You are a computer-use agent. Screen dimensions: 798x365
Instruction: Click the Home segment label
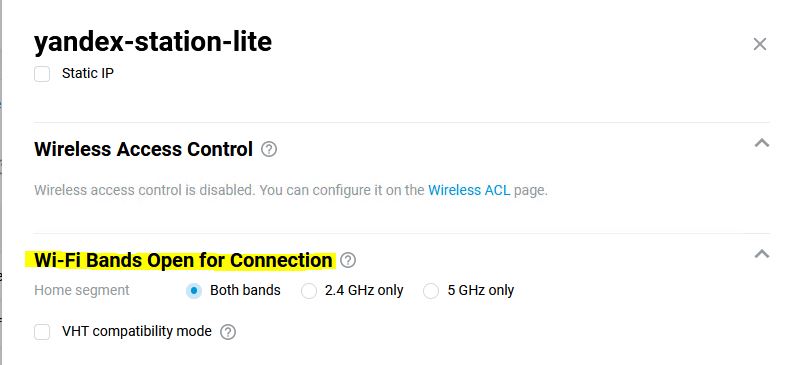(81, 290)
